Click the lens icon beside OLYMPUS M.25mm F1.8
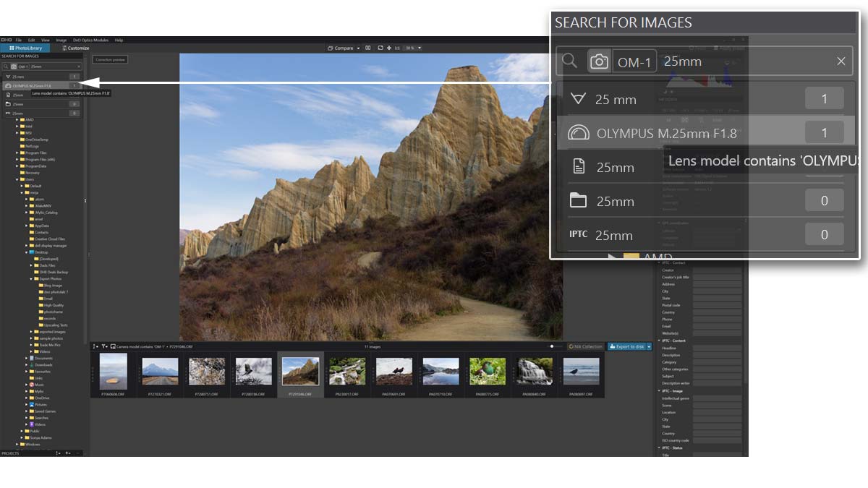 579,132
